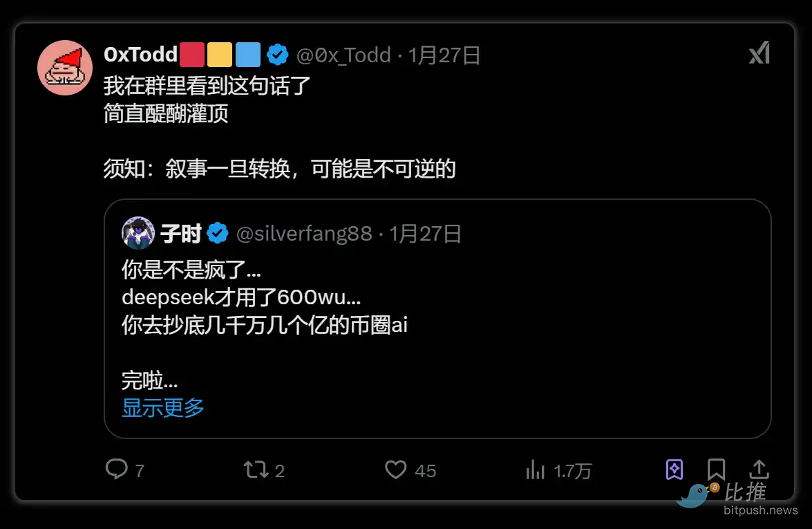Open tweet's 1月27日 timestamp beside @0x_Todd

pyautogui.click(x=444, y=55)
